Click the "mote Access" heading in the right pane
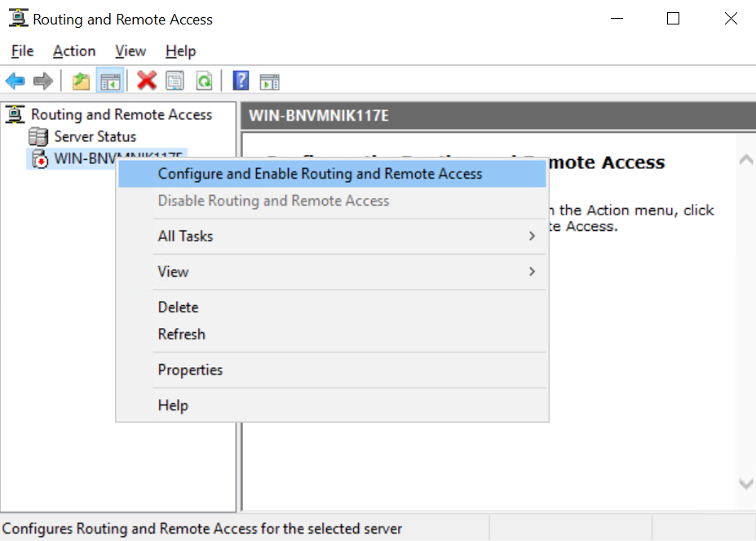The width and height of the screenshot is (756, 541). (607, 162)
